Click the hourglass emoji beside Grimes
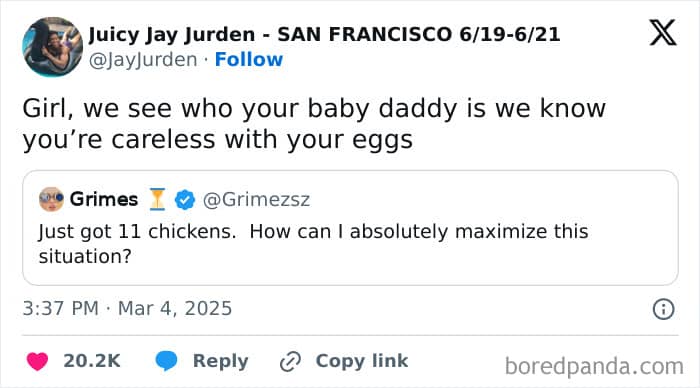Screen dimensions: 700x388 pyautogui.click(x=157, y=199)
